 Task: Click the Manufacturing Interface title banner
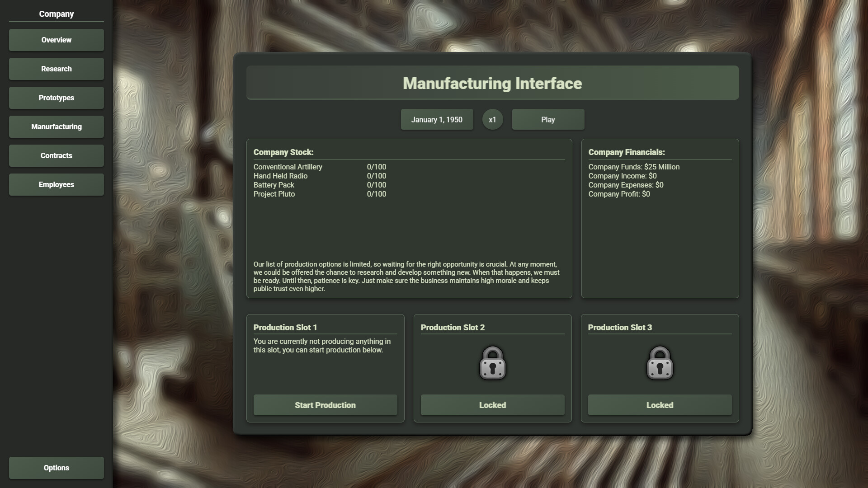click(492, 83)
